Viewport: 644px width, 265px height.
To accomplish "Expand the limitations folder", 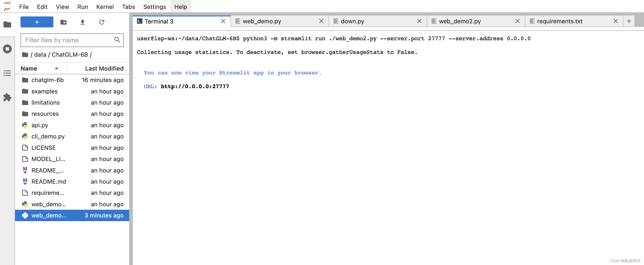I will coord(45,102).
